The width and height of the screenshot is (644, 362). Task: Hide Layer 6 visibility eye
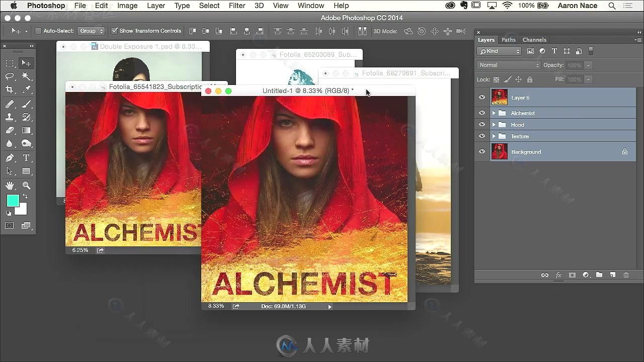tap(482, 98)
